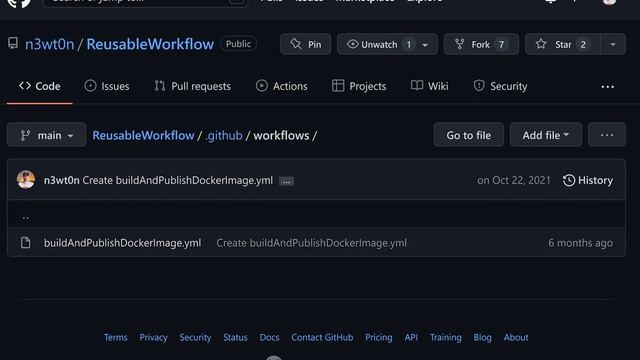Screen dimensions: 640x360
Task: Open the Wiki tab
Action: pos(429,86)
